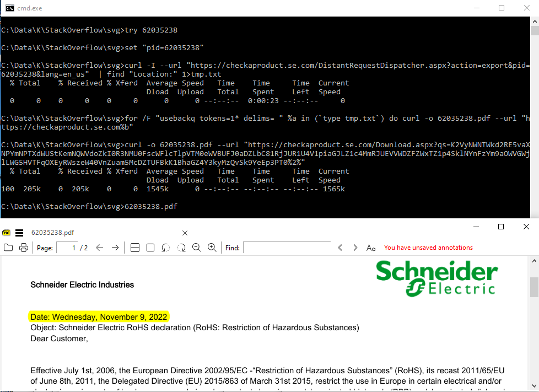The width and height of the screenshot is (539, 392).
Task: Click the cmd.exe window icon
Action: coord(10,8)
